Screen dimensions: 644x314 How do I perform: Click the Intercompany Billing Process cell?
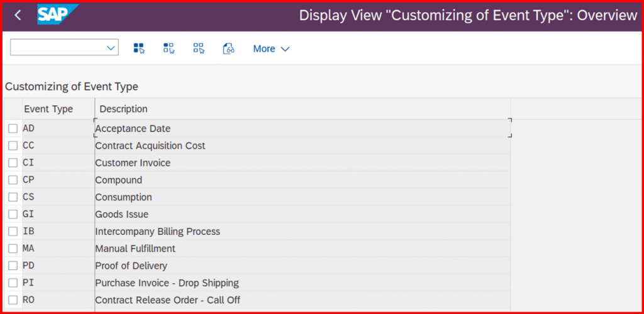[x=303, y=231]
